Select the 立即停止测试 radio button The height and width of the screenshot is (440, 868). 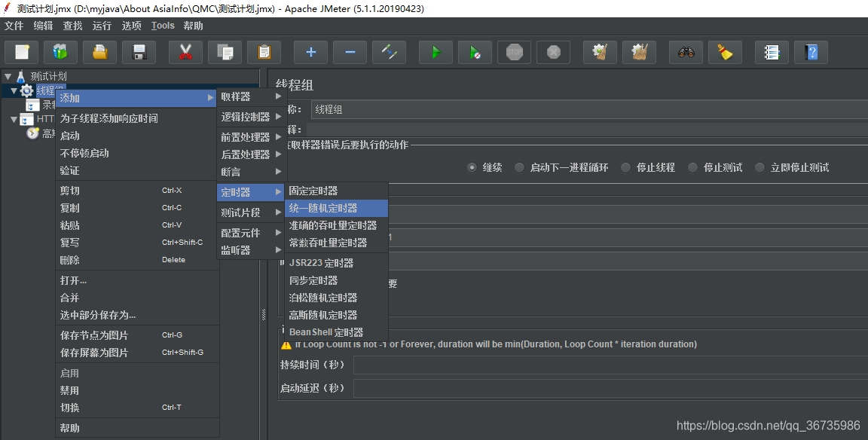coord(760,168)
